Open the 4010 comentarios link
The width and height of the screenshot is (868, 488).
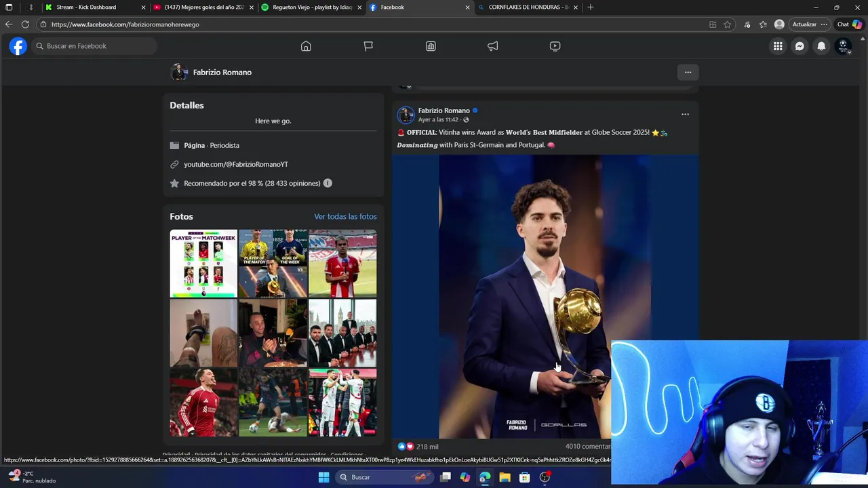588,447
